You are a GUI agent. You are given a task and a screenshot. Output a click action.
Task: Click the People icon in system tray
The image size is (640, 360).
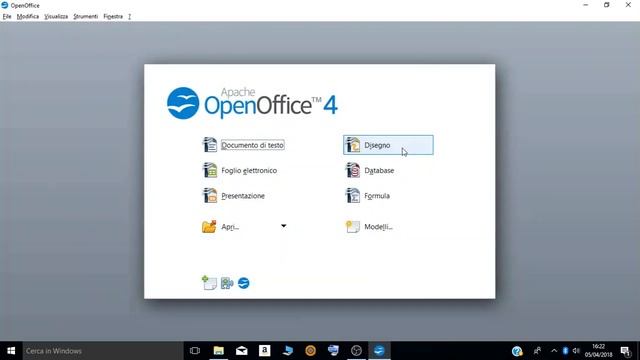(538, 351)
